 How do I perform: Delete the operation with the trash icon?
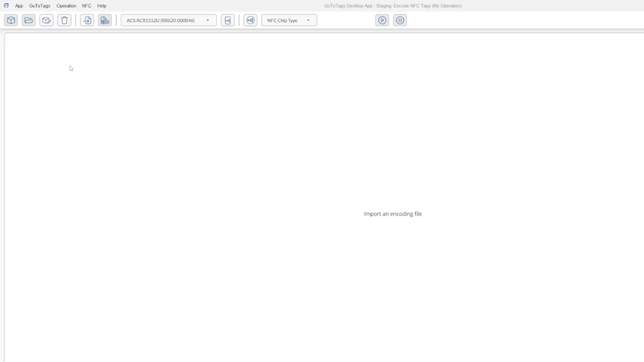[65, 20]
